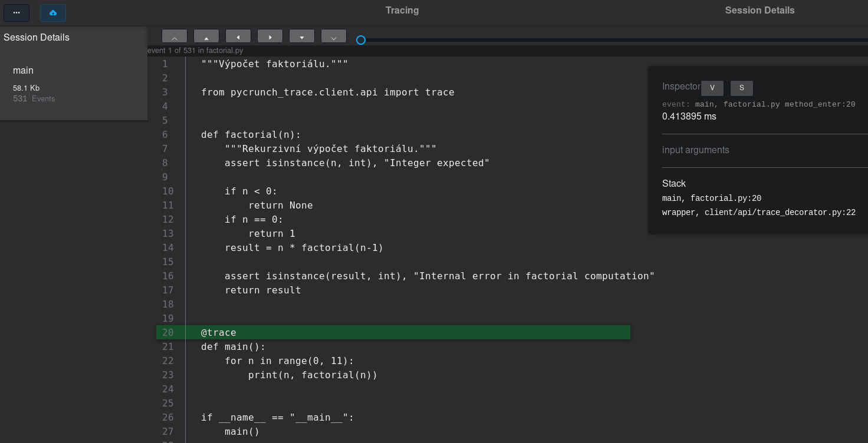Open the Tracing tab
The width and height of the screenshot is (868, 443).
(402, 10)
